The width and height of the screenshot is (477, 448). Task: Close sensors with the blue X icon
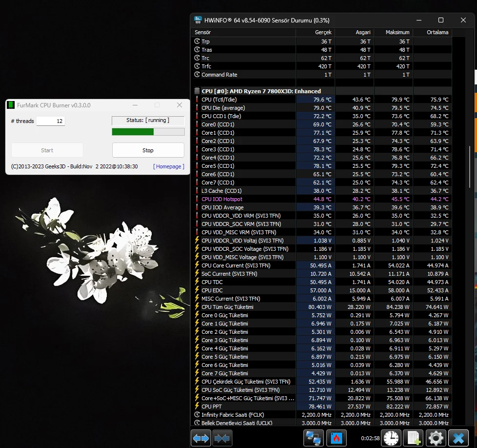(x=458, y=438)
